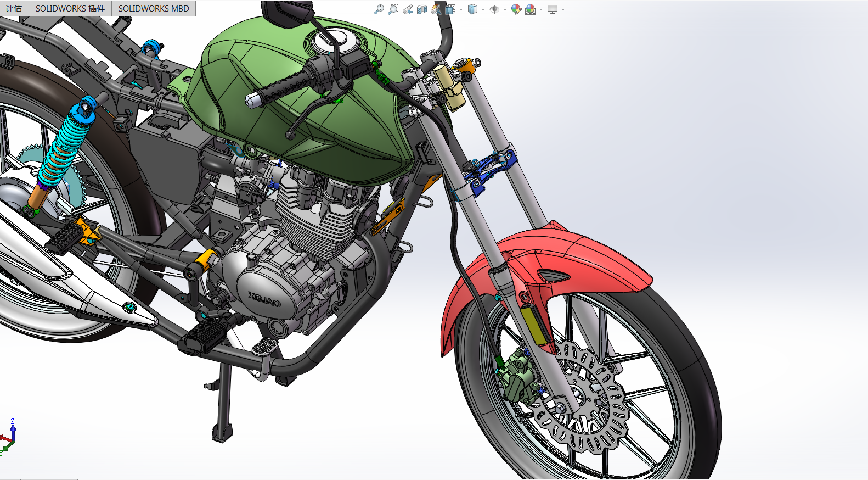The width and height of the screenshot is (868, 480).
Task: Open the SOLIDWORKS 插件 tab
Action: pos(70,8)
